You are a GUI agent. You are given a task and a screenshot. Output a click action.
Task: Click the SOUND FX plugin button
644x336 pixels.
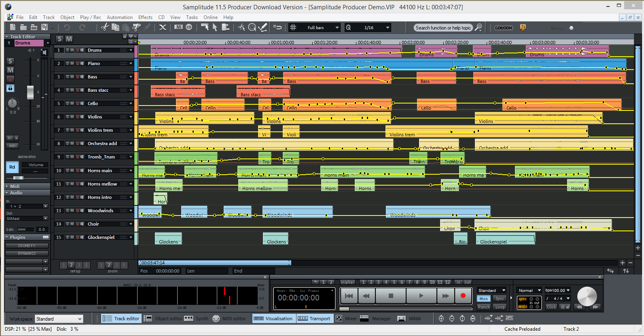pyautogui.click(x=27, y=246)
